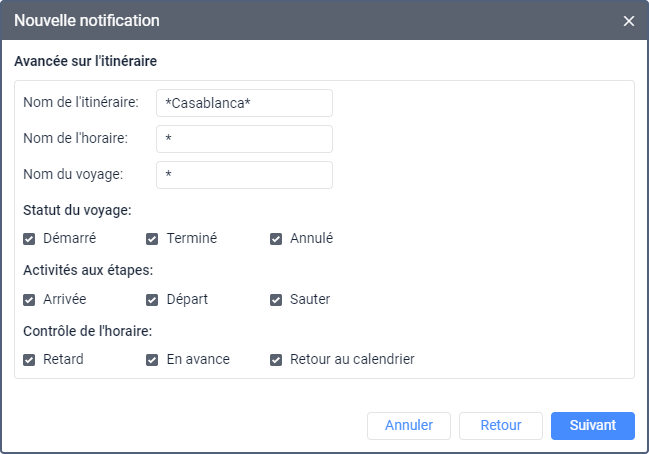Screen dimensions: 649x454
Task: Click the Annuler button
Action: click(x=409, y=425)
